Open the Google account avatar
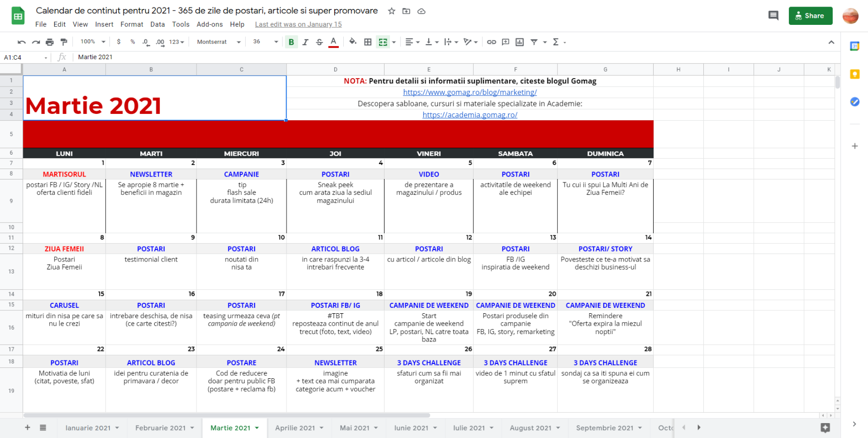Screen dimensions: 868x438 click(851, 16)
